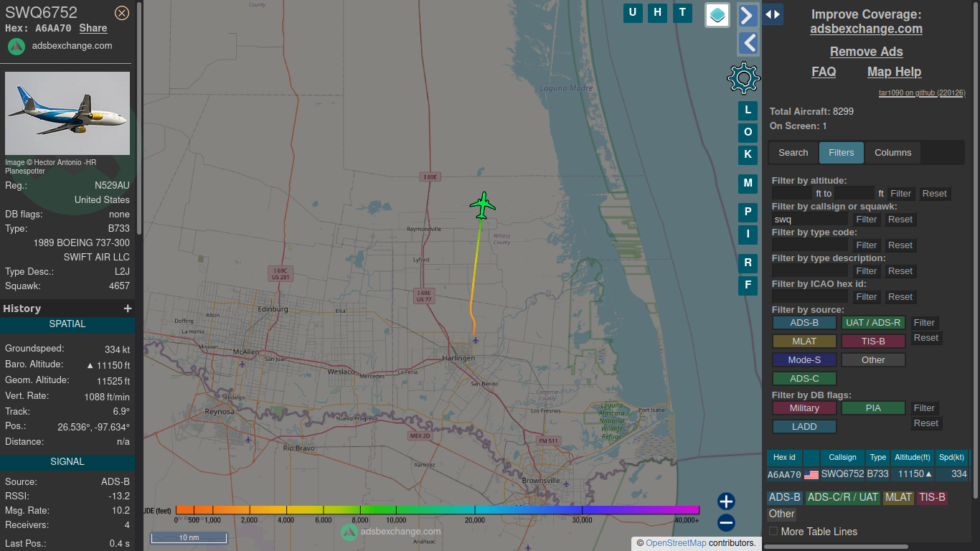980x551 pixels.
Task: Zoom in the map with plus button
Action: point(726,501)
